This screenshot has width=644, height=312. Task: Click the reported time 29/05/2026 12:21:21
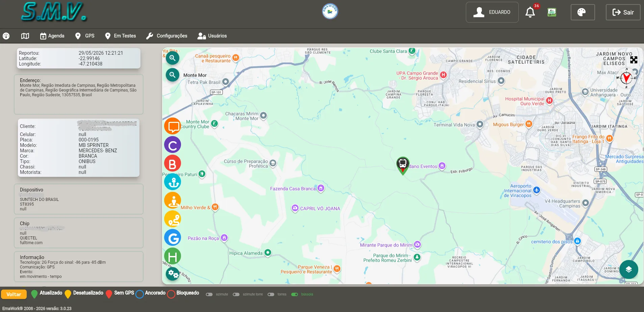point(101,53)
